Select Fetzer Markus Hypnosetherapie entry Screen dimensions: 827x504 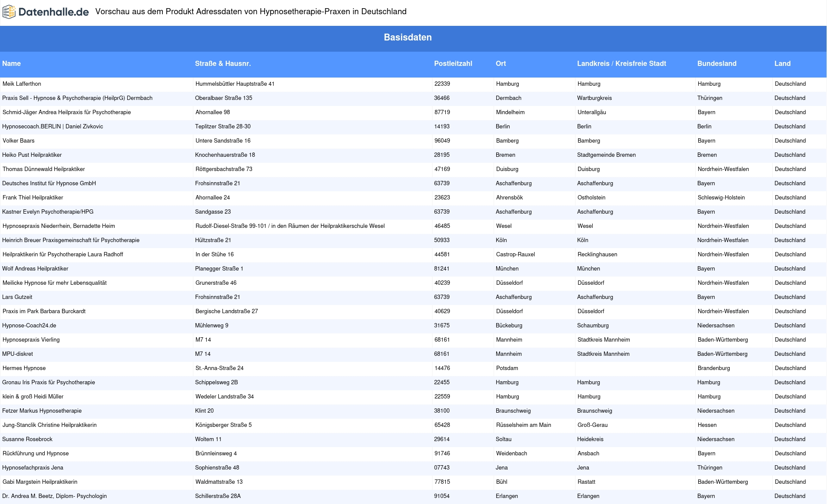[42, 411]
